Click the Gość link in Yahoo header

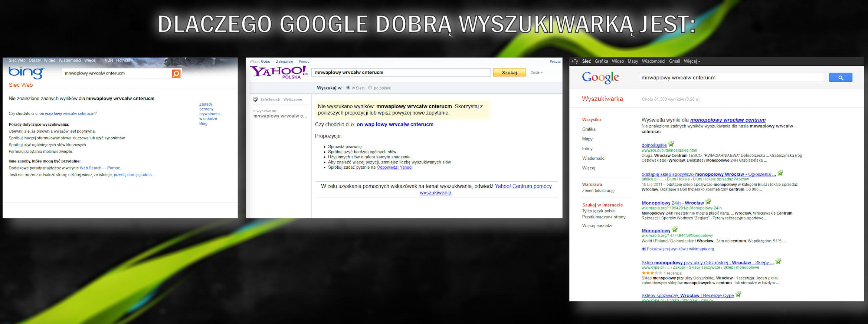pos(265,62)
